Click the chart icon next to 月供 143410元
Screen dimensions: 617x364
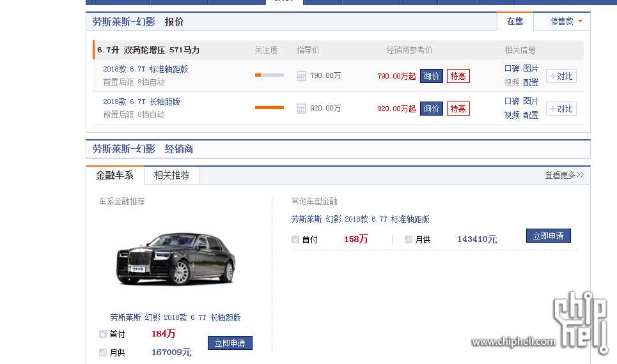click(409, 239)
